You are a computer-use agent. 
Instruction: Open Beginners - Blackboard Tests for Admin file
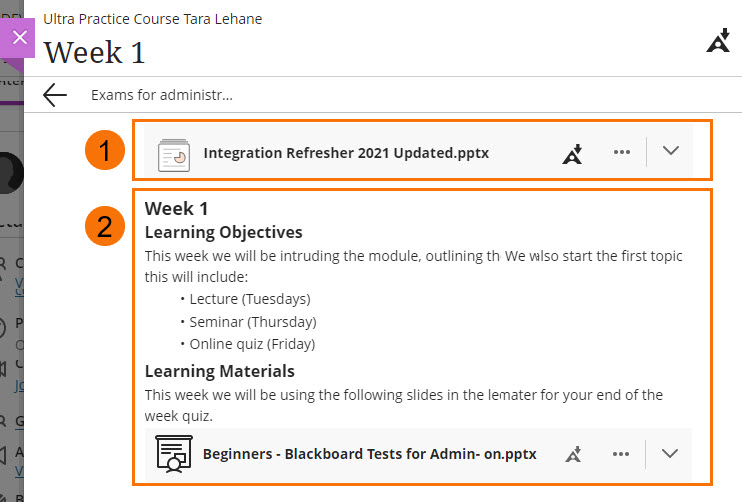click(369, 454)
